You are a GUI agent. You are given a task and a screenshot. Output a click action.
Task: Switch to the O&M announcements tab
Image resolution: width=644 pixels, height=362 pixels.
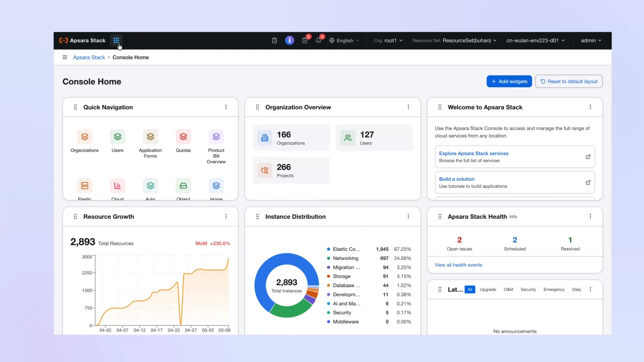tap(508, 290)
